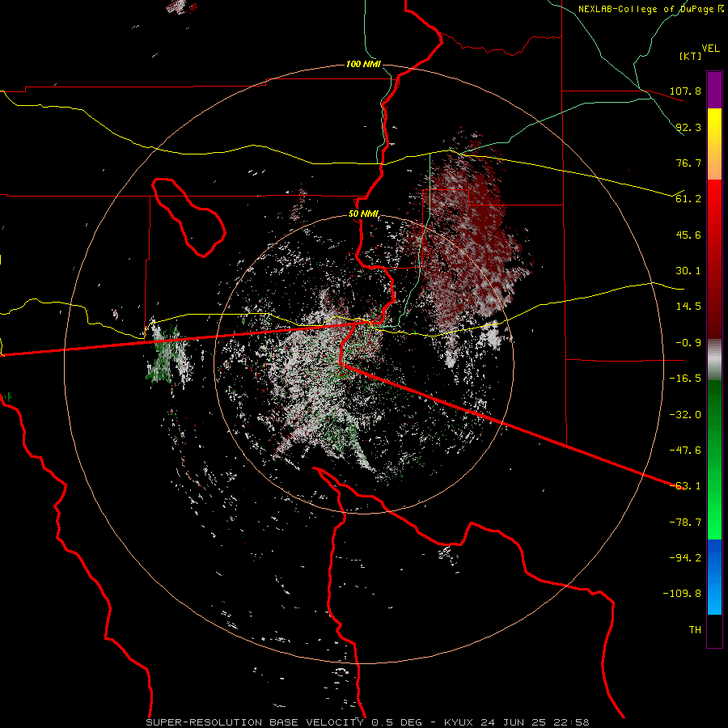The image size is (728, 728).
Task: Click the 100 NMI range ring label
Action: (x=363, y=64)
